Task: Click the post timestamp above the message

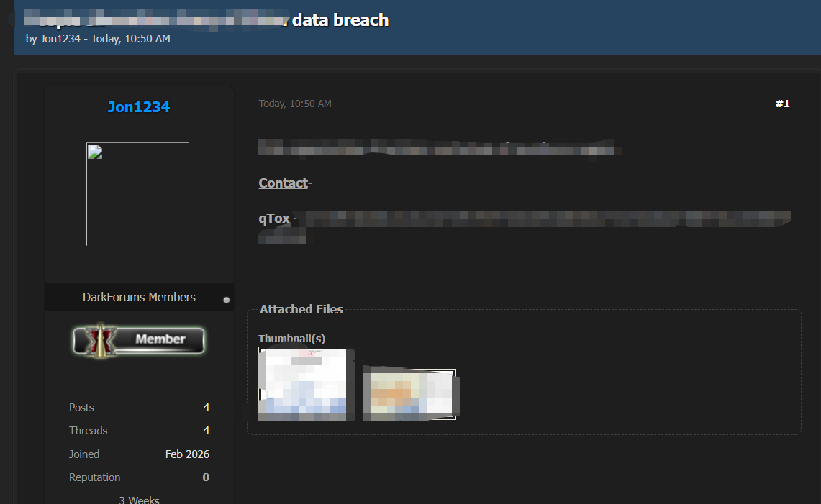Action: point(295,104)
